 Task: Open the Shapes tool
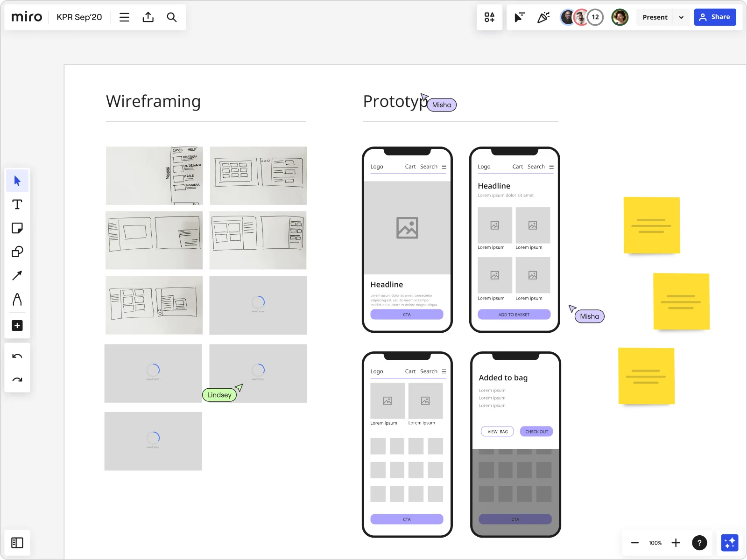pyautogui.click(x=17, y=252)
